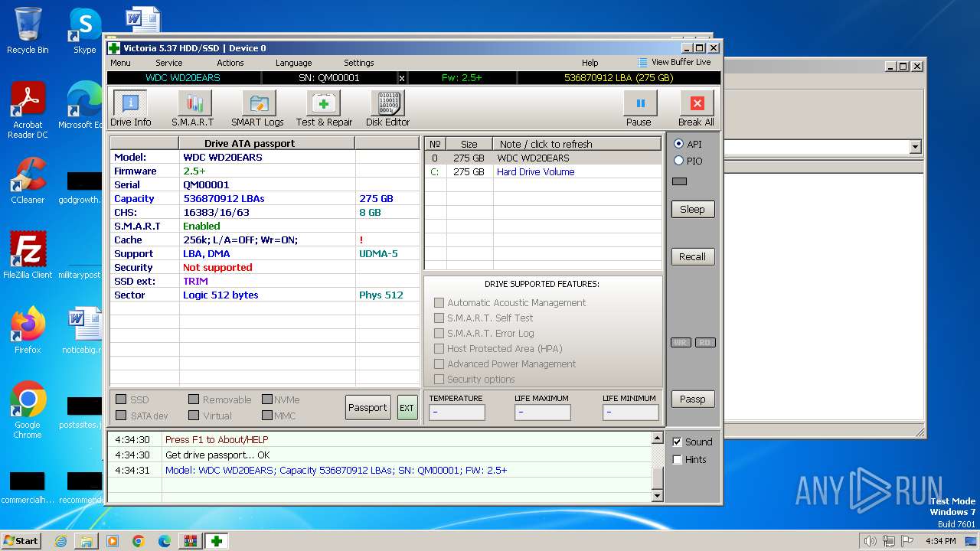The image size is (980, 551).
Task: Open Skype desktop shortcut
Action: click(85, 31)
